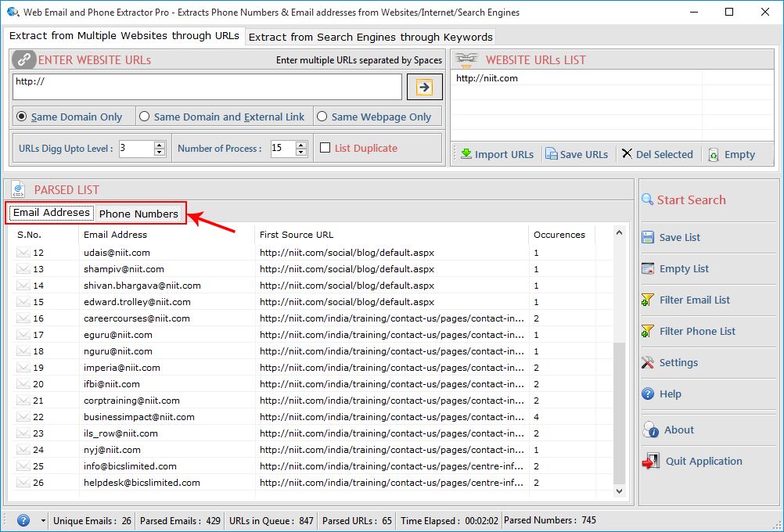The width and height of the screenshot is (784, 532).
Task: Click the envelope icon on row 24
Action: coord(23,450)
